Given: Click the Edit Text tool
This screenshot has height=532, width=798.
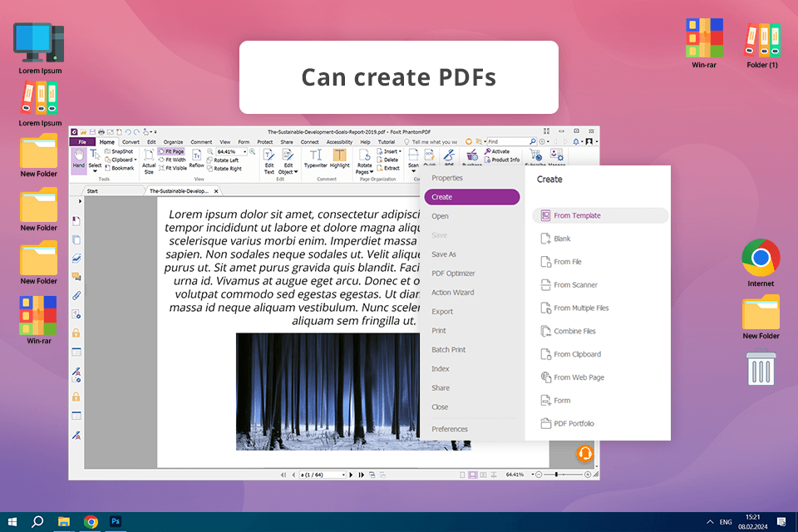Looking at the screenshot, I should [268, 159].
